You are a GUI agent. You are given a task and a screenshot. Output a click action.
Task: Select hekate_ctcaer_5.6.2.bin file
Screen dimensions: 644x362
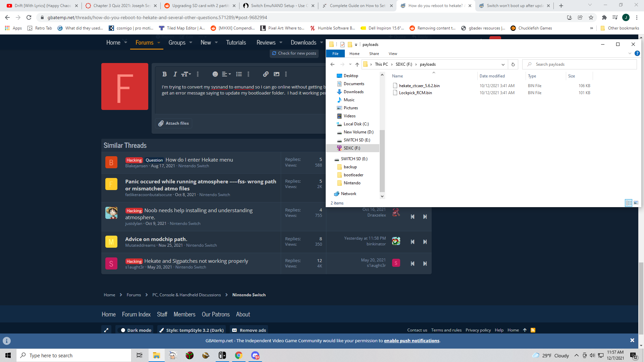(x=419, y=86)
